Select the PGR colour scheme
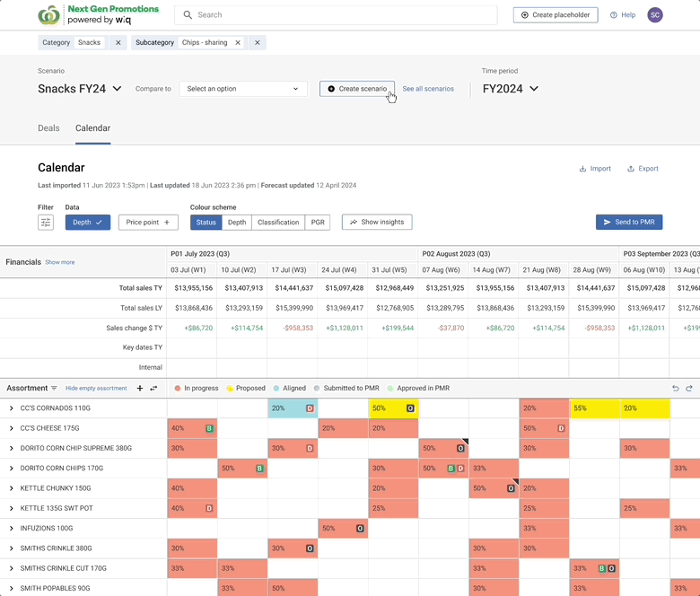Image resolution: width=700 pixels, height=596 pixels. click(318, 222)
